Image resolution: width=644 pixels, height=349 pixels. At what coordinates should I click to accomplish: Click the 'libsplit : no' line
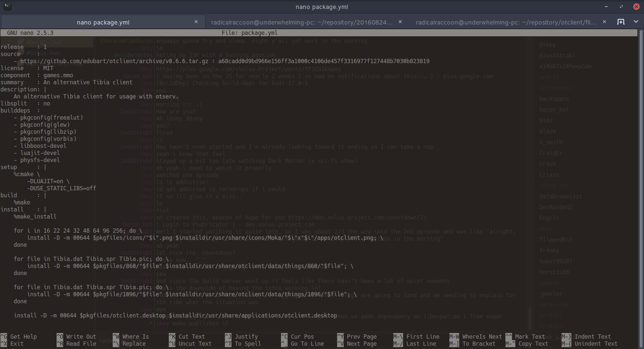25,104
